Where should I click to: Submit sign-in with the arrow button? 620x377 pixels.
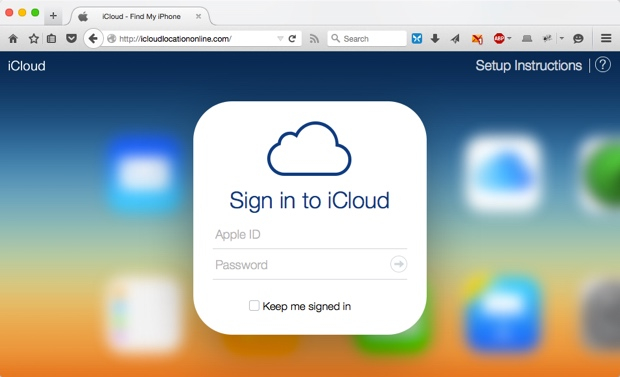coord(398,264)
